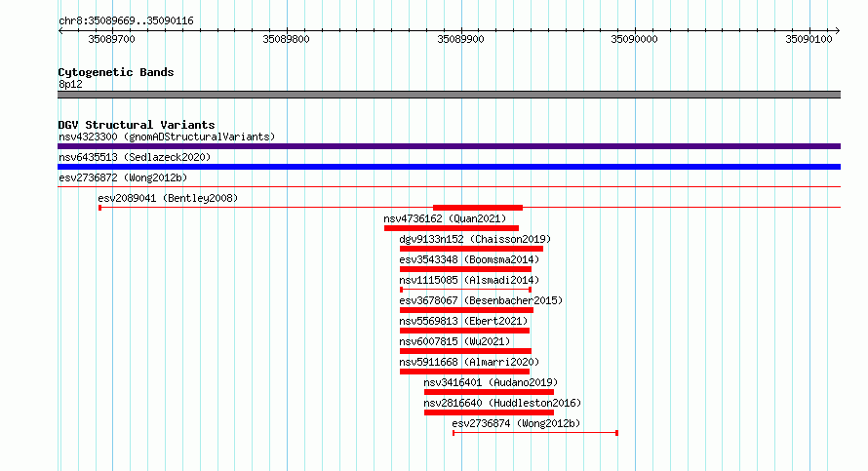This screenshot has height=471, width=868.
Task: Open nsv3416401 (Audano2019) variant
Action: pos(491,382)
